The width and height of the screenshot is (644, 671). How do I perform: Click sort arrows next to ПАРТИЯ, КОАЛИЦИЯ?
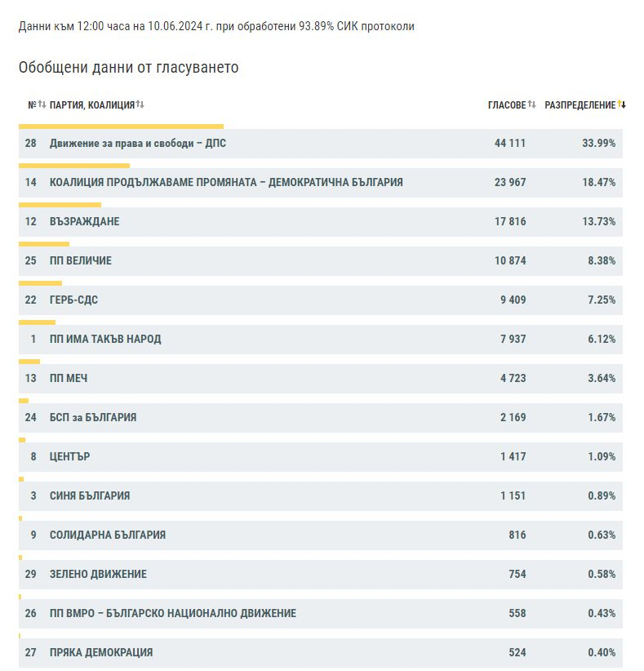[140, 104]
